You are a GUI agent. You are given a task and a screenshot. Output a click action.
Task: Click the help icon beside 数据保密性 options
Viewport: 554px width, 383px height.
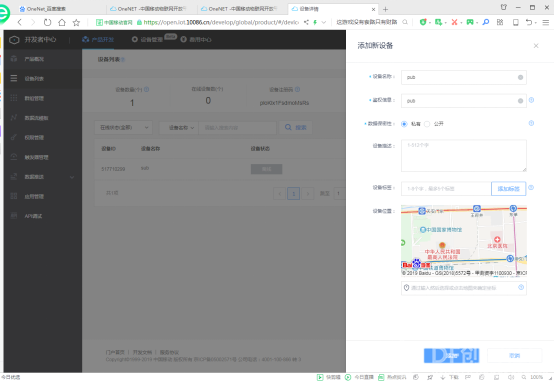click(x=531, y=123)
